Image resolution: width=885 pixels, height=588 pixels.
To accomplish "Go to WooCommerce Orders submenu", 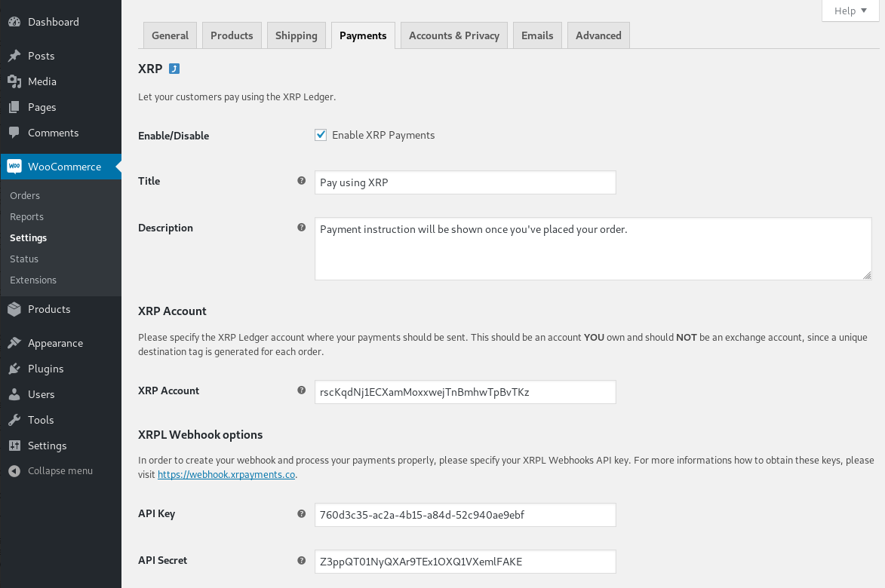I will (25, 195).
